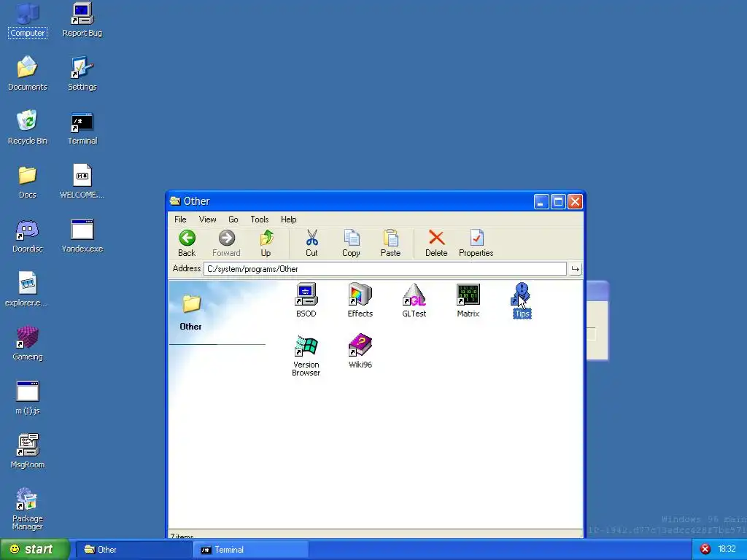
Task: Select the explorer.e... file icon
Action: [x=27, y=289]
